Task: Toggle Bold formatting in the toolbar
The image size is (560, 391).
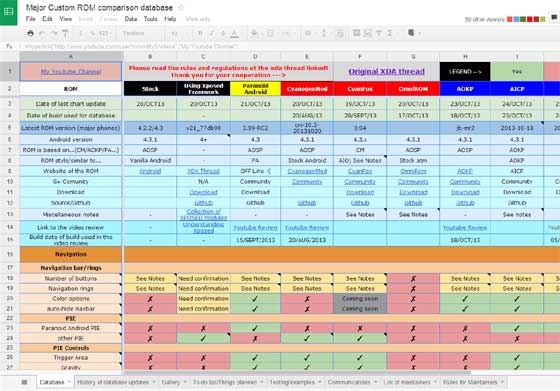Action: click(x=200, y=33)
